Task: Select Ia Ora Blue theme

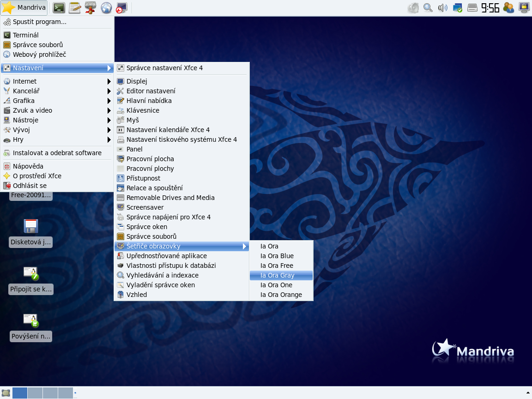Action: (x=281, y=256)
